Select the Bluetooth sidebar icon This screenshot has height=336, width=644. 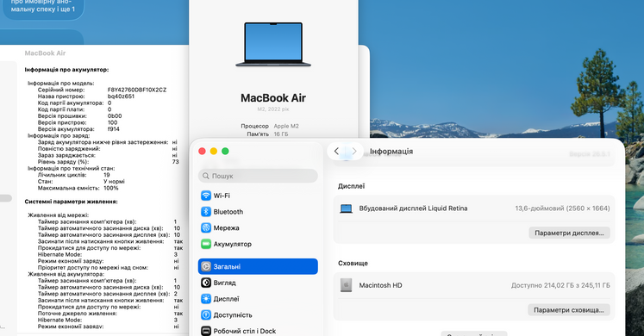tap(206, 212)
